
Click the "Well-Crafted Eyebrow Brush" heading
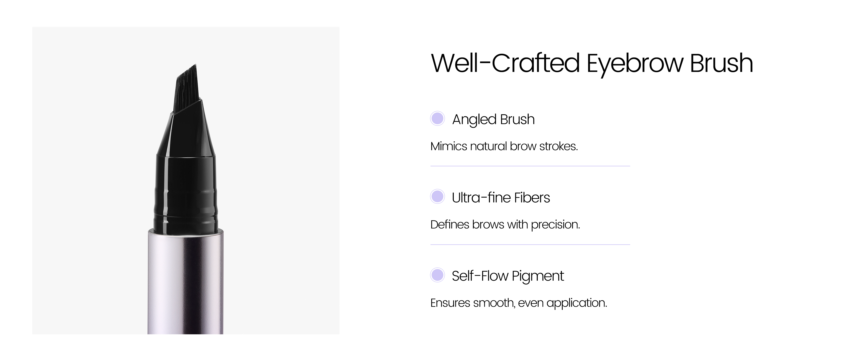coord(592,63)
